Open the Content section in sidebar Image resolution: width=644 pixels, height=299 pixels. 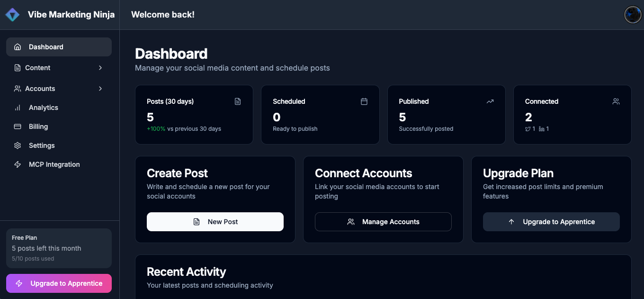pos(38,68)
